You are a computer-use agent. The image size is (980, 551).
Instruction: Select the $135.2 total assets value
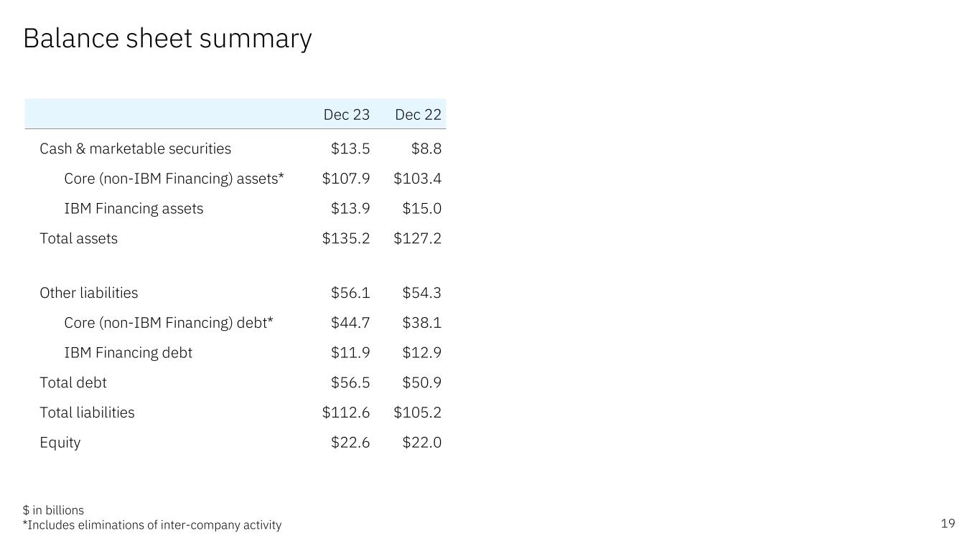346,238
